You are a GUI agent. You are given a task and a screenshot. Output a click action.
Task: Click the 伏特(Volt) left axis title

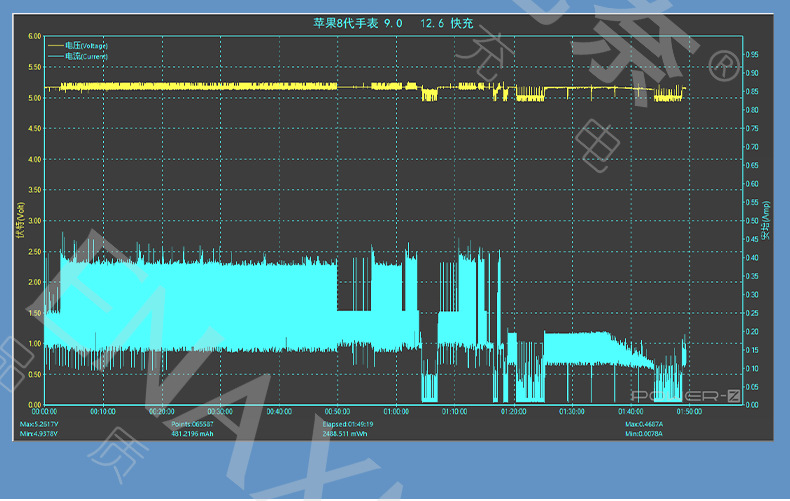pyautogui.click(x=21, y=220)
